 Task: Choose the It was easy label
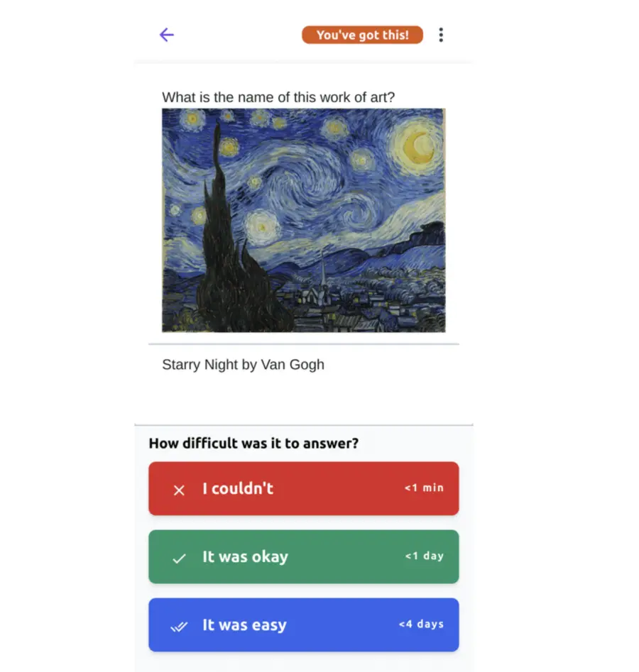pyautogui.click(x=244, y=625)
